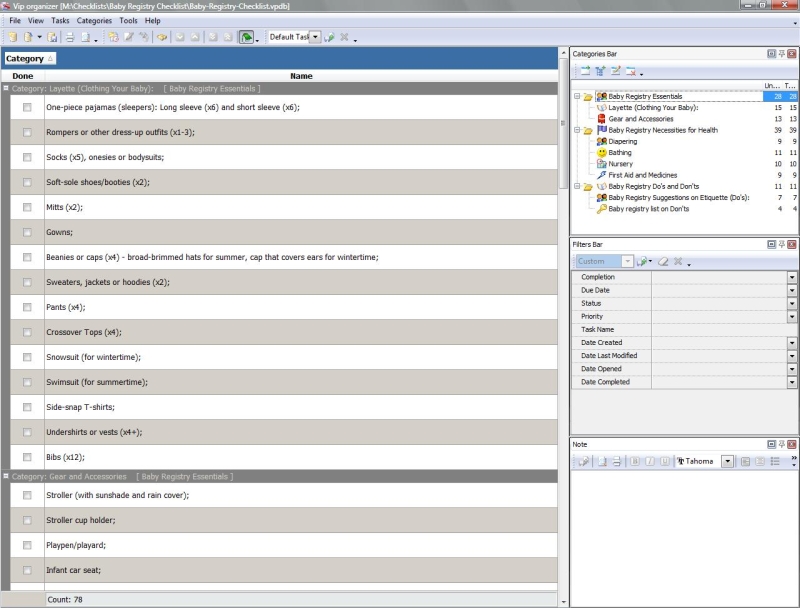
Task: Sort tasks by the Name column header
Action: pyautogui.click(x=301, y=76)
